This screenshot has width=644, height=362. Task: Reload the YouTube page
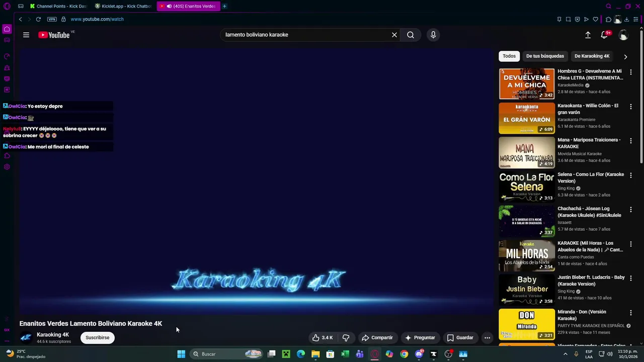click(x=38, y=19)
